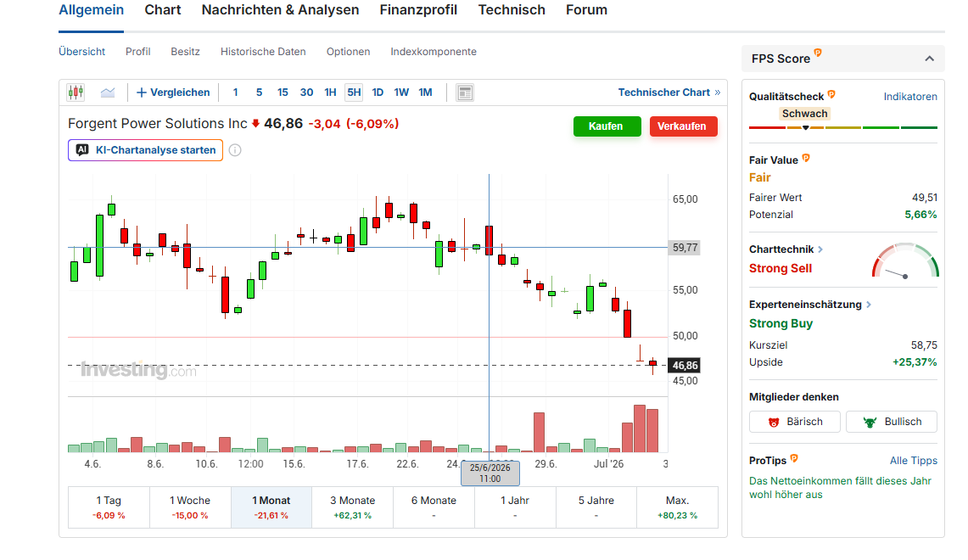Viewport: 968px width, 560px height.
Task: Open the chart news panel icon
Action: tap(465, 92)
